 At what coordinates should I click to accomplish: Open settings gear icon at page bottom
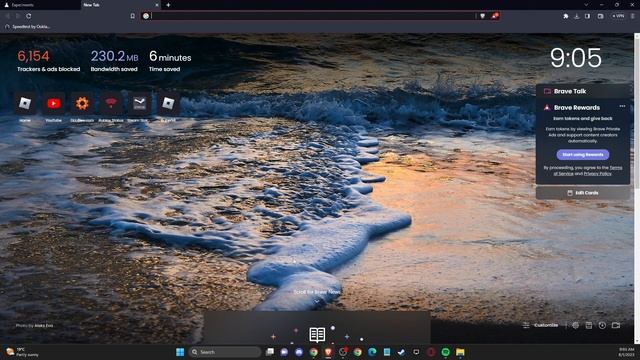tap(576, 325)
